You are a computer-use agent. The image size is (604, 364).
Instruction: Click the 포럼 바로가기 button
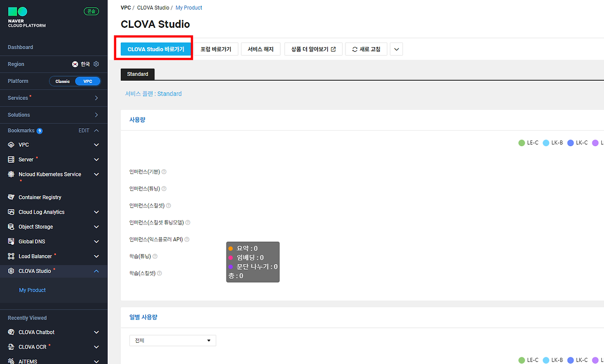(x=216, y=49)
